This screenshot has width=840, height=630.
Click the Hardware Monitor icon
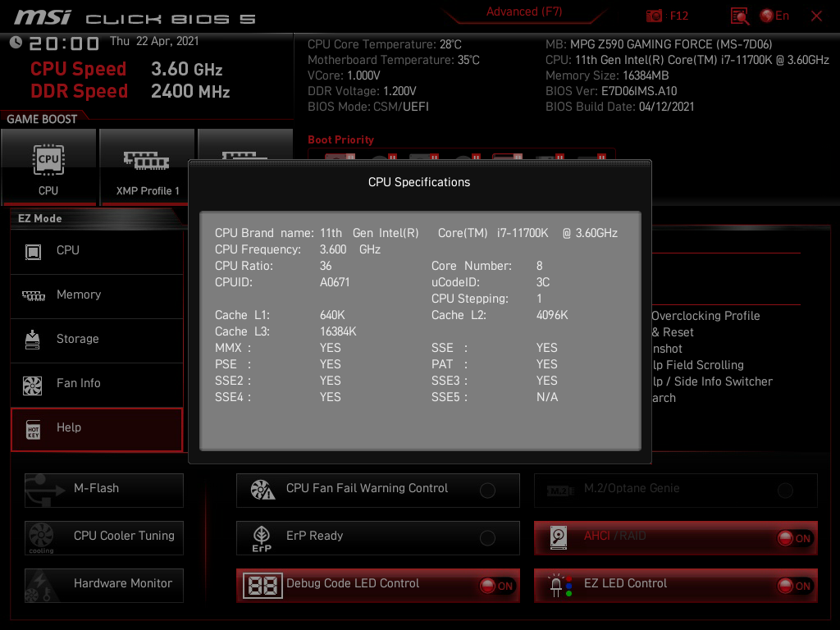(41, 586)
